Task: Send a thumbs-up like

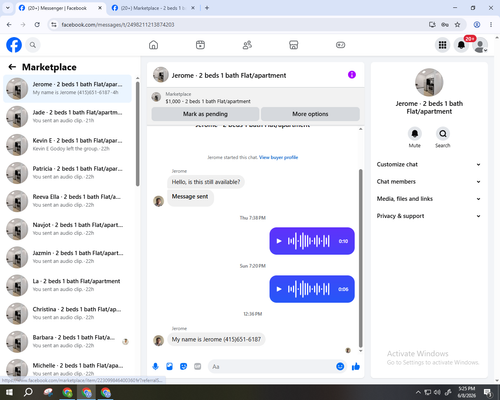Action: [x=356, y=367]
